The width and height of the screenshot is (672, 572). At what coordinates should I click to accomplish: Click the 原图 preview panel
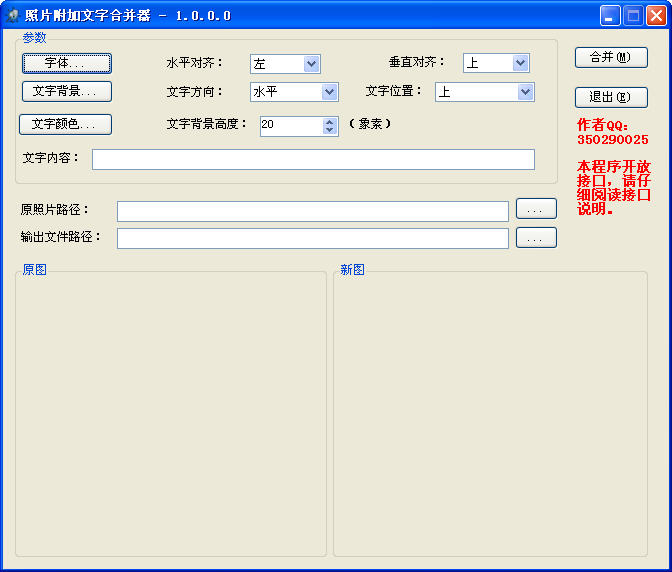[x=171, y=413]
